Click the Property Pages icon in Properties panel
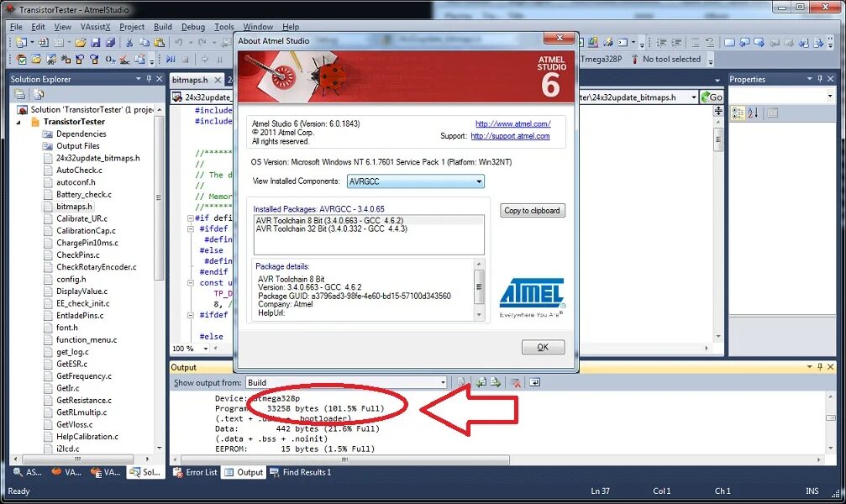The height and width of the screenshot is (504, 846). pos(773,113)
